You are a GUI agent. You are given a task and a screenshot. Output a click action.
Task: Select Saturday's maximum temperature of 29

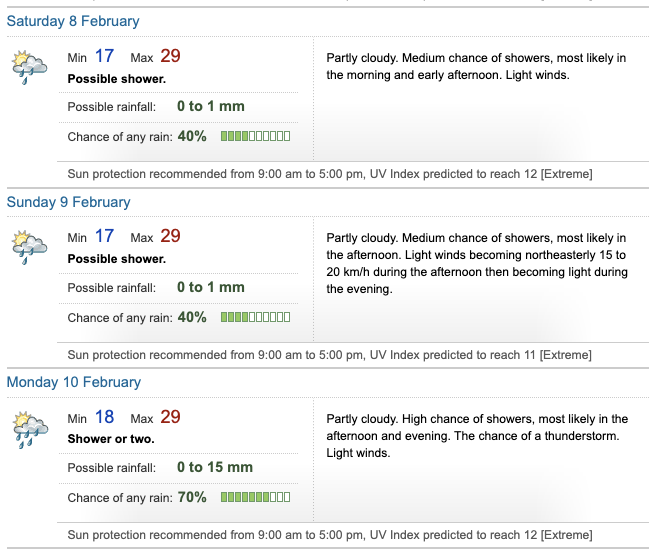(170, 56)
